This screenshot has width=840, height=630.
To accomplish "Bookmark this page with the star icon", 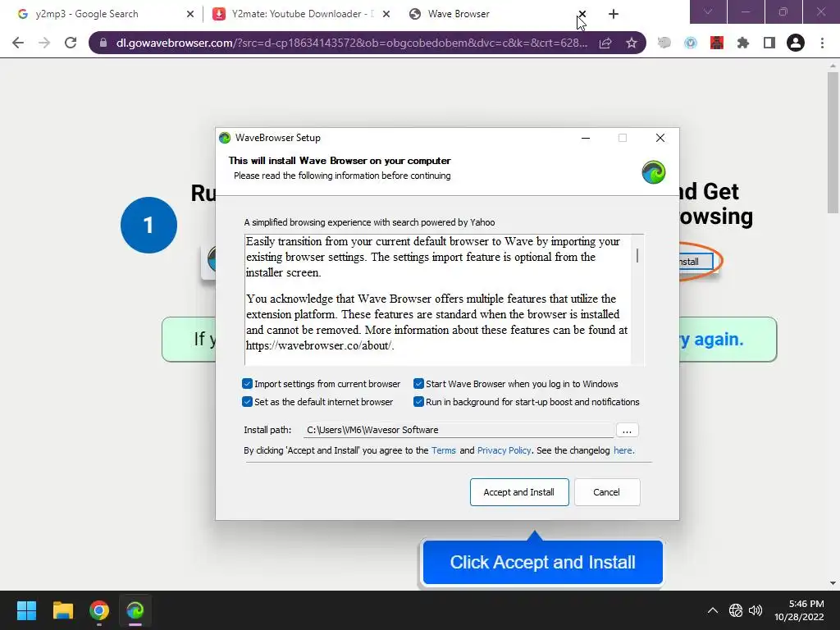I will click(632, 43).
